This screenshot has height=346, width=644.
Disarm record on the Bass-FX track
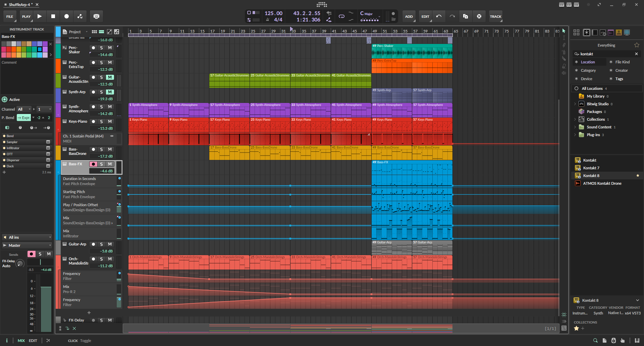click(93, 164)
